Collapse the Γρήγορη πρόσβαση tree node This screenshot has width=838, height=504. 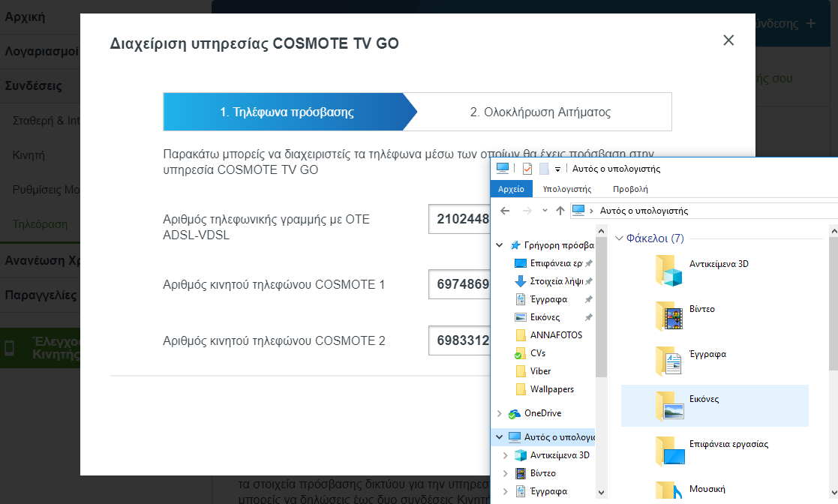499,245
